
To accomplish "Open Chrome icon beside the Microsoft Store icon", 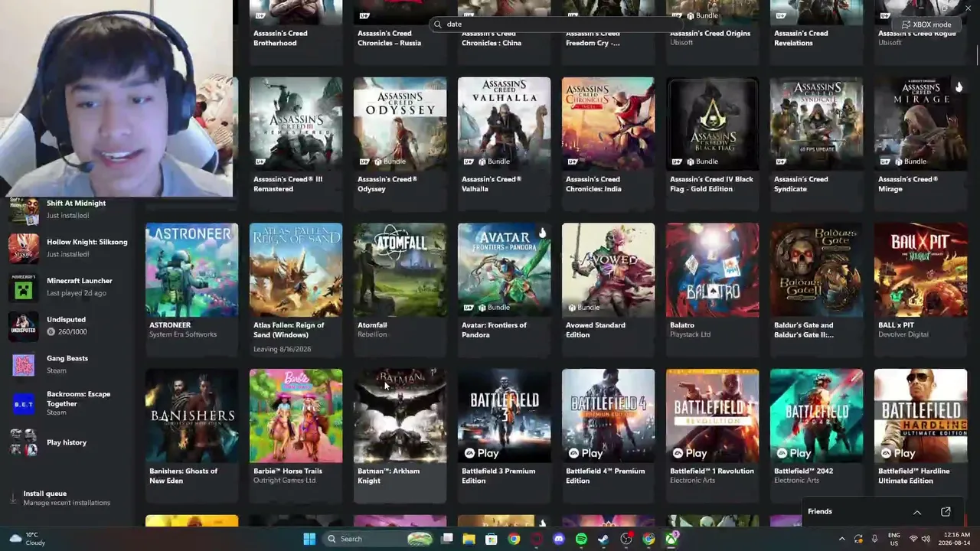I will [514, 539].
